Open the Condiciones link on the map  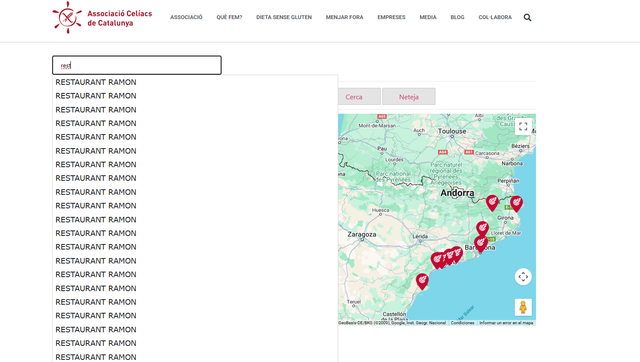coord(462,323)
